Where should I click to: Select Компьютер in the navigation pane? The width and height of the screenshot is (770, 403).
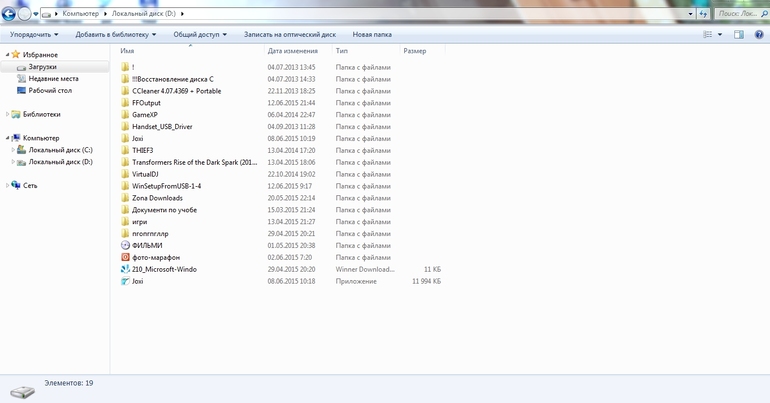41,138
